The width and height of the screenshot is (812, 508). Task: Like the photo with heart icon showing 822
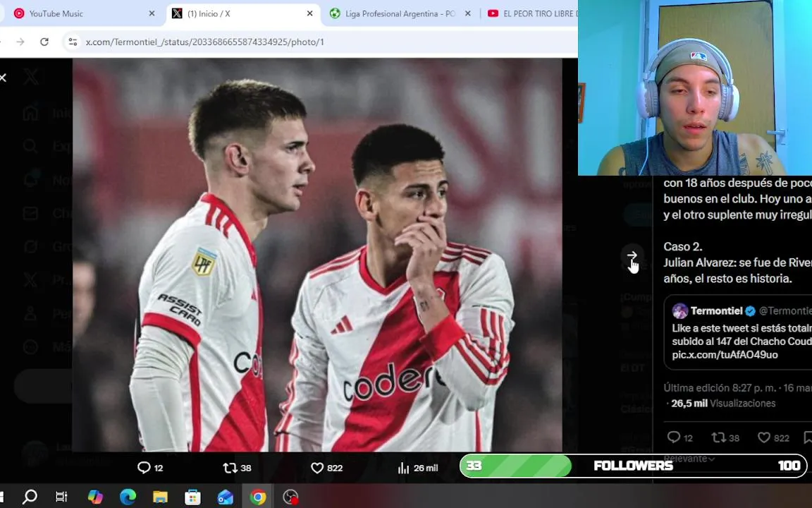[x=327, y=468]
